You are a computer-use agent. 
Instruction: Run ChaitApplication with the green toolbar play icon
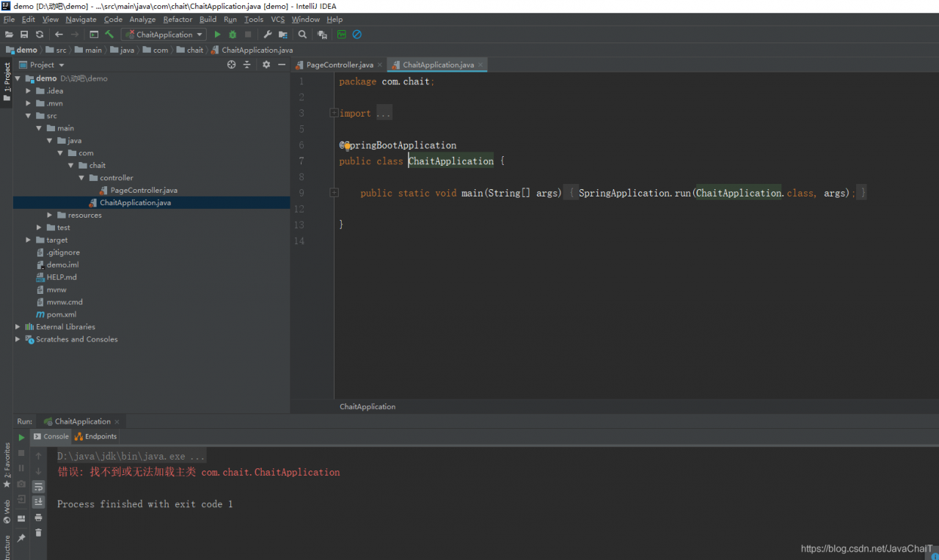217,34
